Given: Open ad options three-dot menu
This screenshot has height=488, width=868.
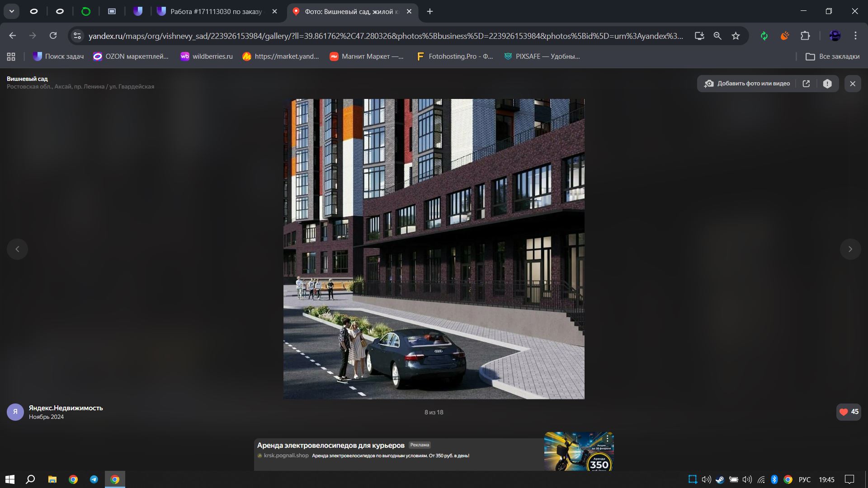Looking at the screenshot, I should click(x=608, y=438).
